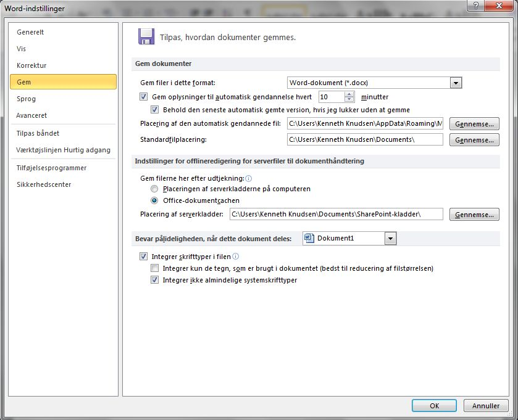
Task: Decrease autosave minutes with down arrow
Action: [x=349, y=99]
